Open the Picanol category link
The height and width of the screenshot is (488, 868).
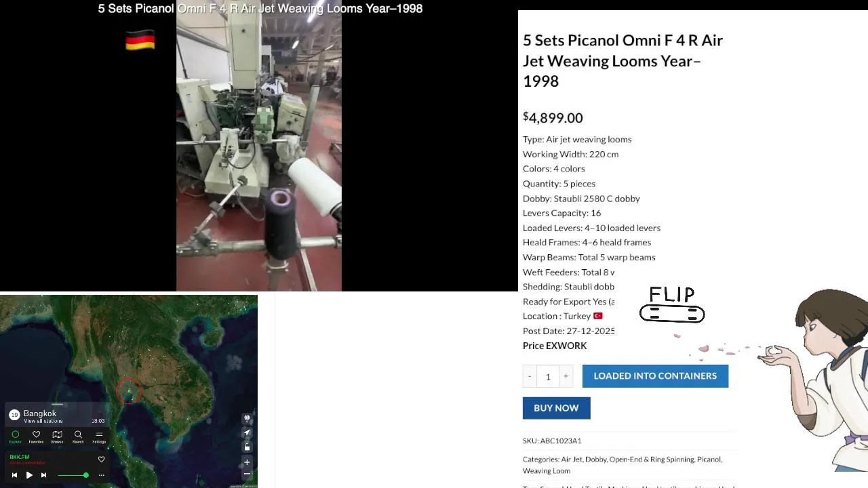click(709, 459)
